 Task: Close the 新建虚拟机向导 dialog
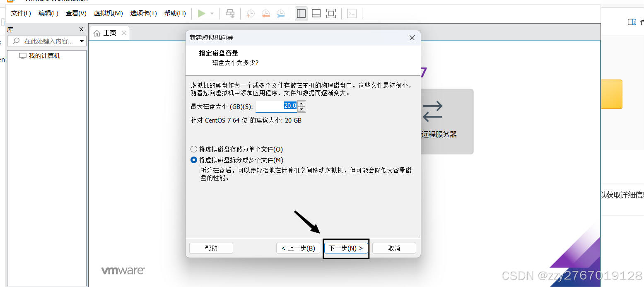(x=412, y=38)
